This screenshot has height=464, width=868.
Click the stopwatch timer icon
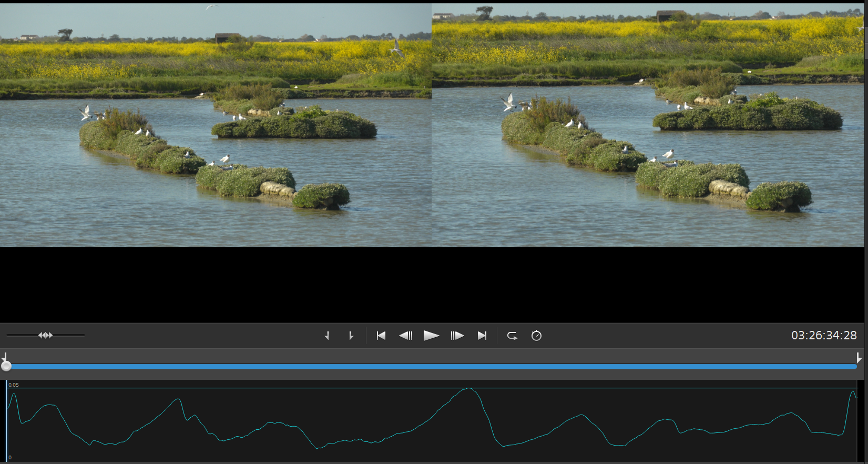[536, 336]
